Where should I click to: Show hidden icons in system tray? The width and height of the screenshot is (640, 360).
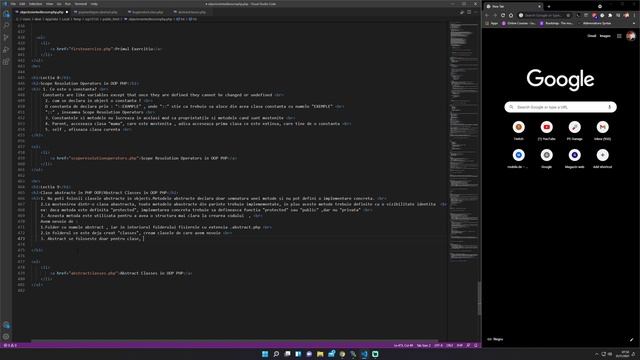[x=596, y=354]
